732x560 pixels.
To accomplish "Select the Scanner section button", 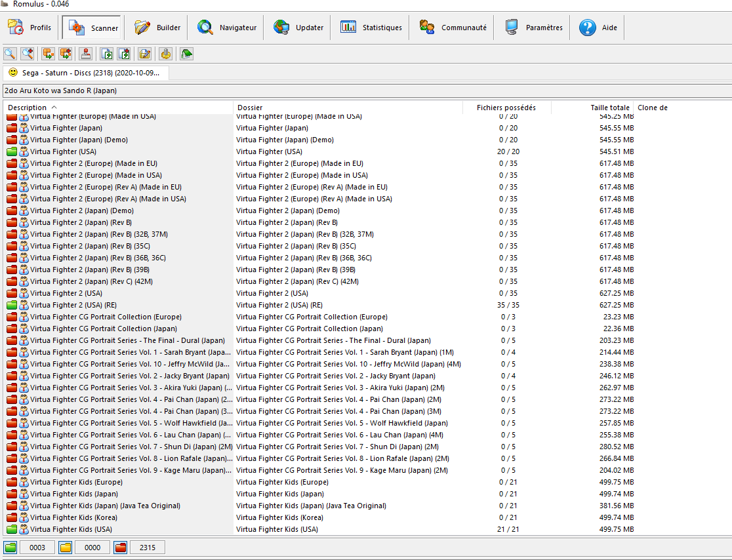I will tap(92, 28).
